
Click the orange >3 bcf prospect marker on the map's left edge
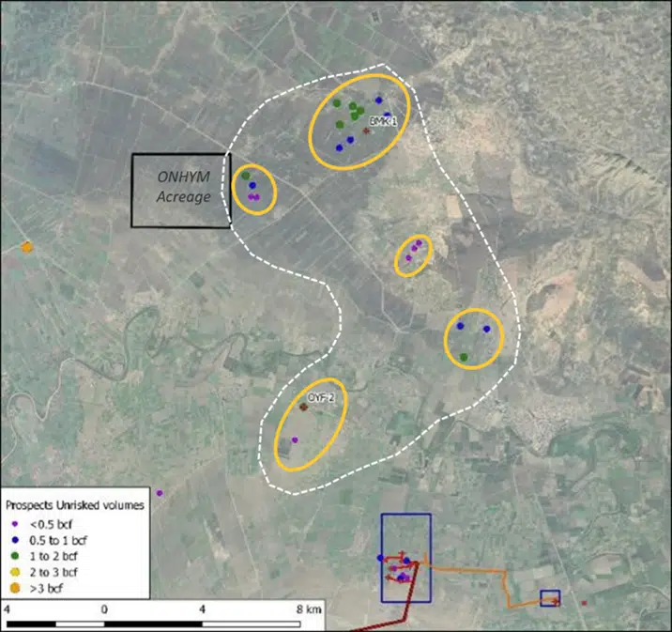pyautogui.click(x=27, y=247)
